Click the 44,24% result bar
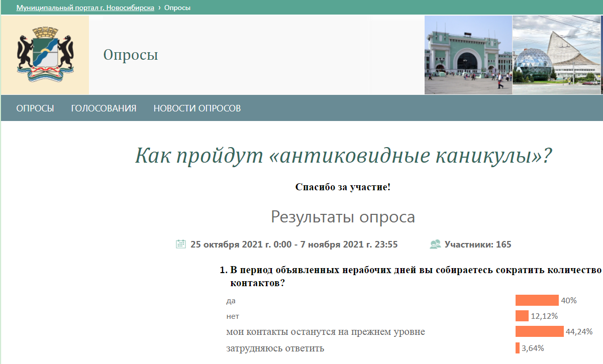 click(x=539, y=331)
